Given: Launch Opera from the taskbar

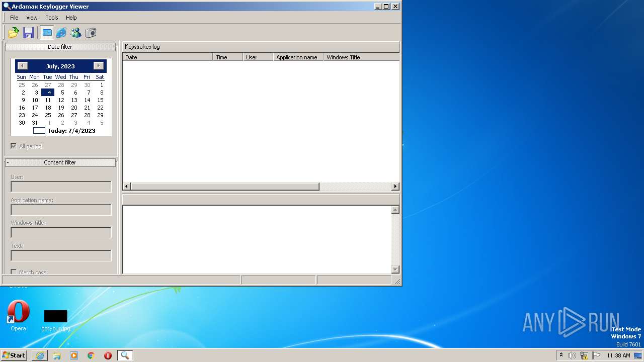Looking at the screenshot, I should [108, 355].
